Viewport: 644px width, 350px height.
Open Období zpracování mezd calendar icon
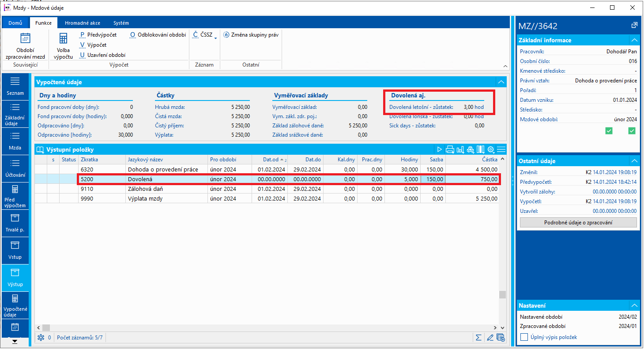[25, 38]
